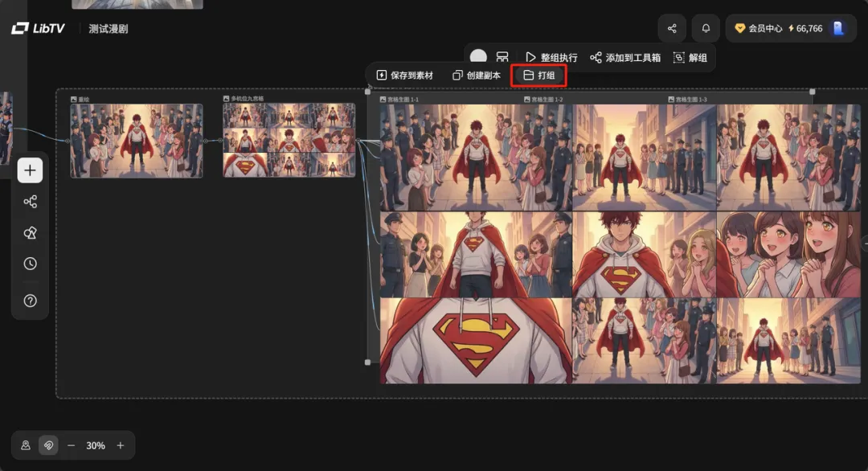The image size is (868, 471).
Task: Click the 重绘 node label
Action: (80, 99)
